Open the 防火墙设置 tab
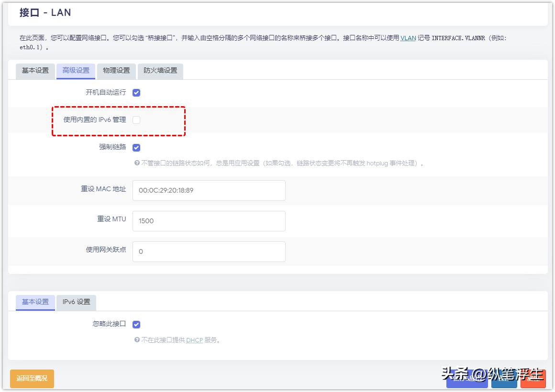Viewport: 555px width, 392px height. tap(160, 71)
